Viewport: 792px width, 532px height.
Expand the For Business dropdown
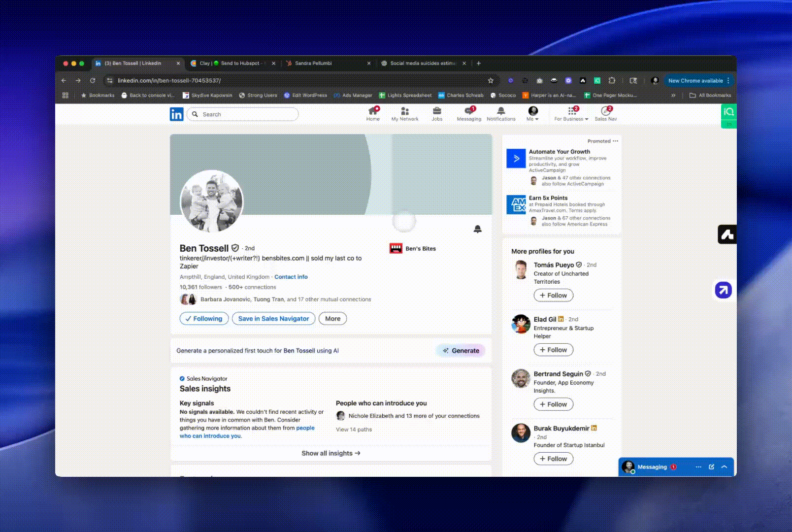click(x=571, y=114)
